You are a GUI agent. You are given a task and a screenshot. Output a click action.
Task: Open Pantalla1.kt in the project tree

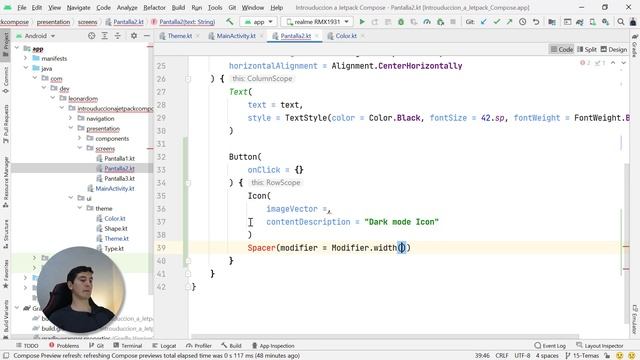click(119, 158)
